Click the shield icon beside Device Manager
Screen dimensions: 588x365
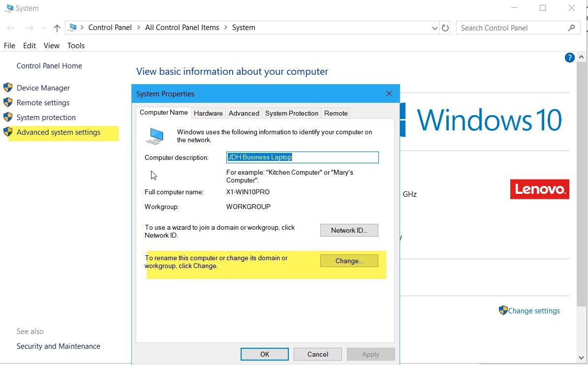8,88
